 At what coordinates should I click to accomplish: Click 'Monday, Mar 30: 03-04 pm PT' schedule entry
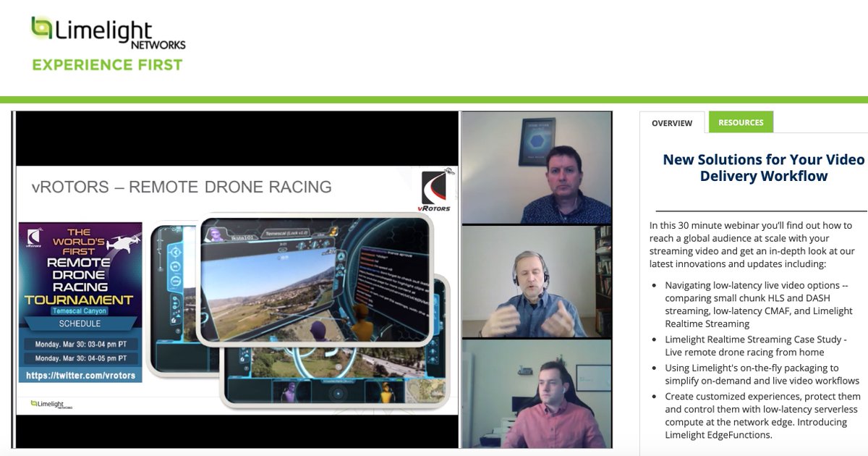pyautogui.click(x=80, y=344)
